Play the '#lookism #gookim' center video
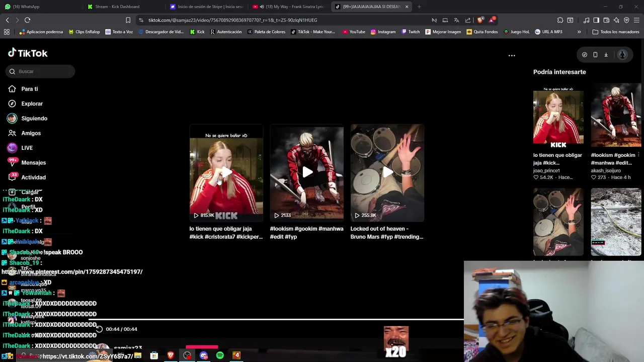The height and width of the screenshot is (362, 644). point(307,173)
